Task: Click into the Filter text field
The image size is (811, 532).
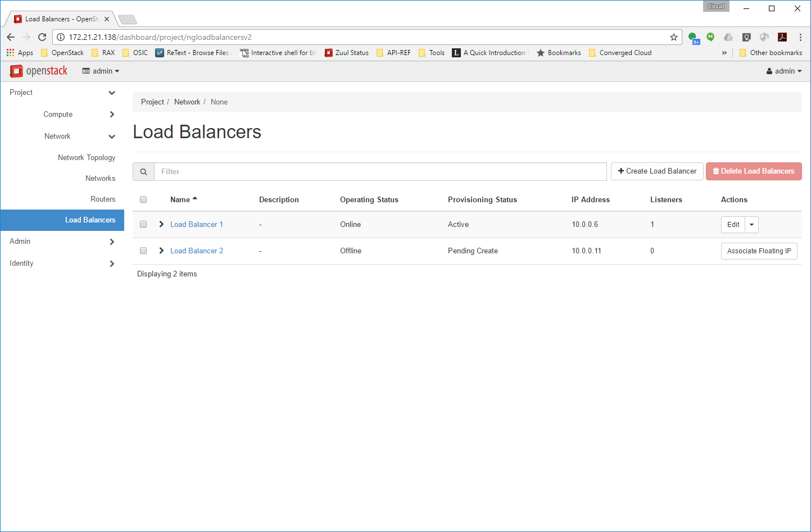Action: [380, 172]
